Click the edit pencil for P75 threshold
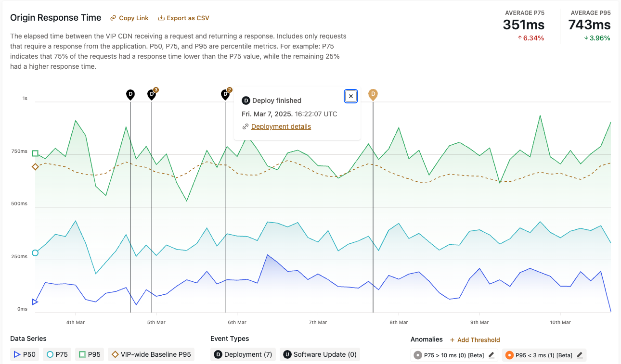The height and width of the screenshot is (364, 621). tap(492, 355)
